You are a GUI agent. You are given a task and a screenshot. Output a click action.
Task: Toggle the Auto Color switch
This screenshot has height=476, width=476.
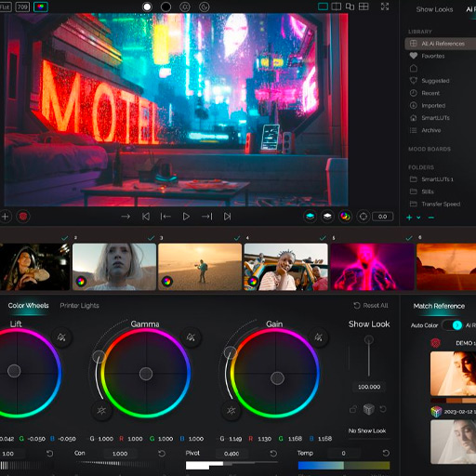[x=453, y=325]
